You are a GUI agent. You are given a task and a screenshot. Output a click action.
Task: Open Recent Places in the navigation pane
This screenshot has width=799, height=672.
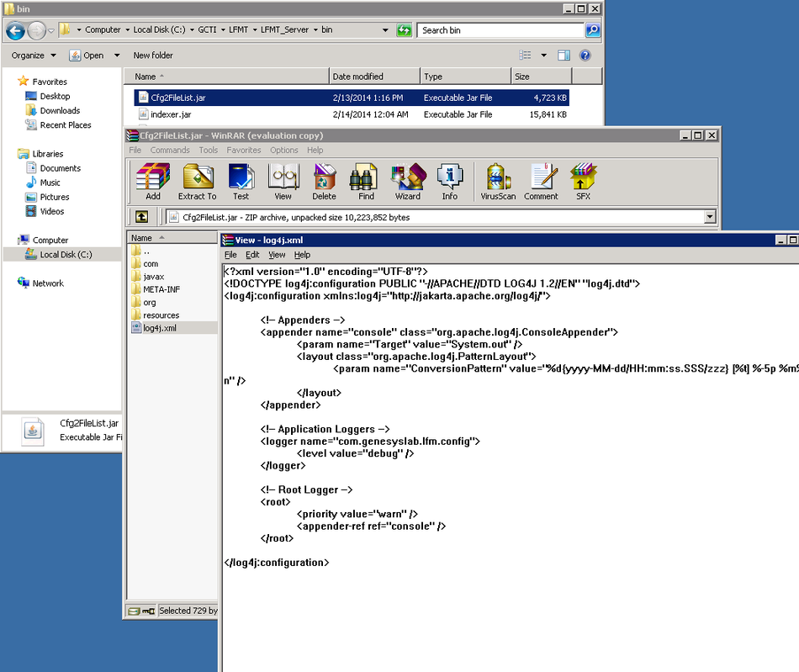tap(66, 124)
